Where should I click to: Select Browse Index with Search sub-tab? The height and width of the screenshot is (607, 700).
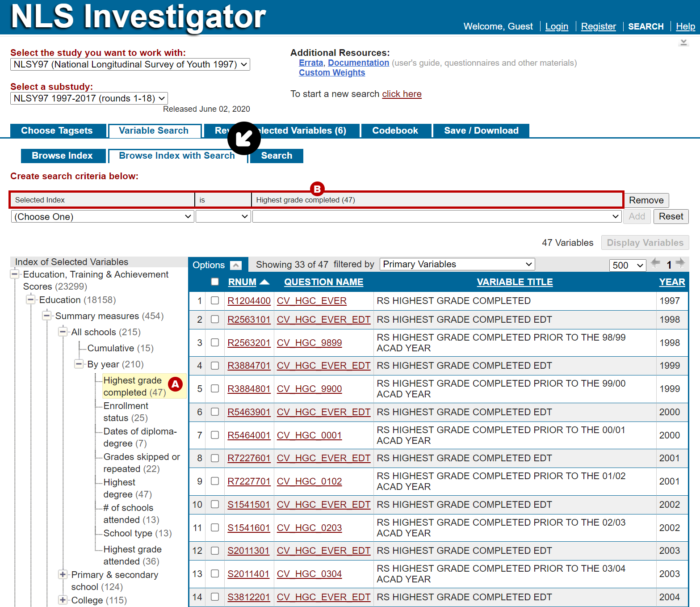pos(177,156)
